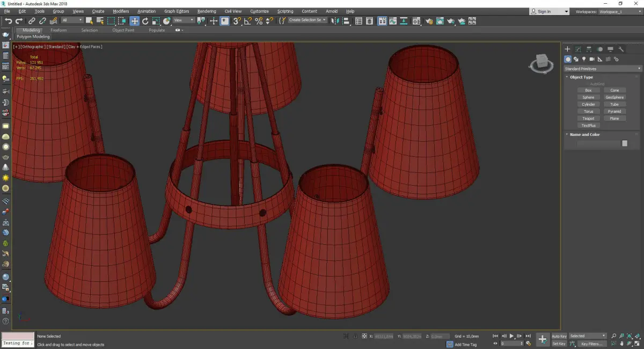Switch to the Freeform ribbon tab
The image size is (644, 349).
(x=58, y=30)
